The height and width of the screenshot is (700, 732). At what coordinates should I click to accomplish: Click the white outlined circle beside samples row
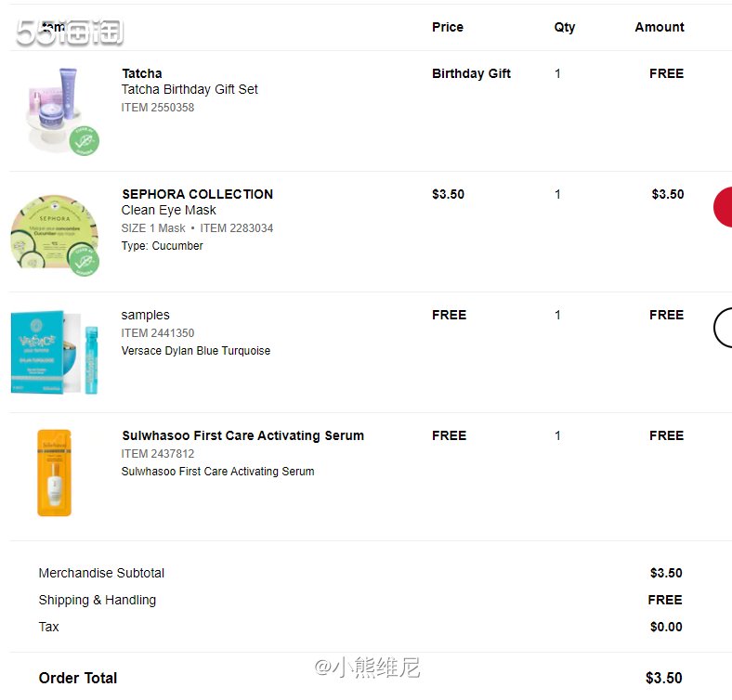pos(723,328)
